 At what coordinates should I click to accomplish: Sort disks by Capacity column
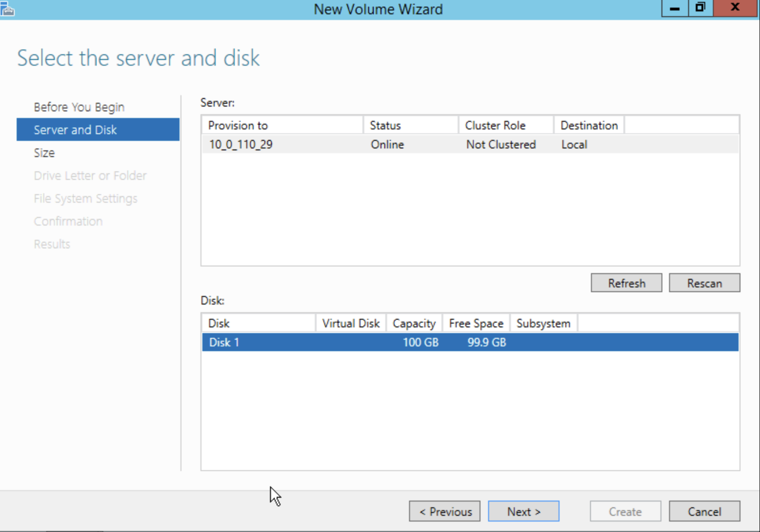click(414, 324)
